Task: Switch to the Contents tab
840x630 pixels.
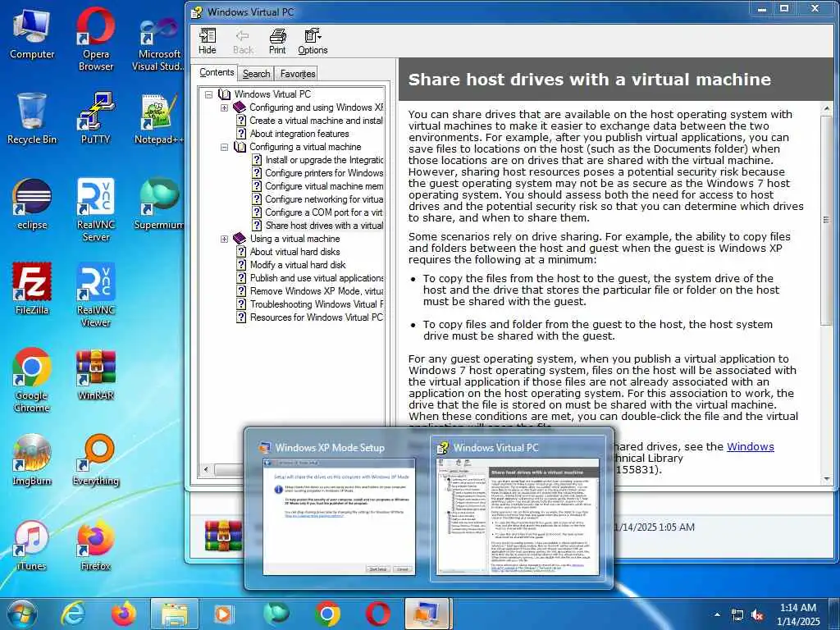Action: click(217, 72)
